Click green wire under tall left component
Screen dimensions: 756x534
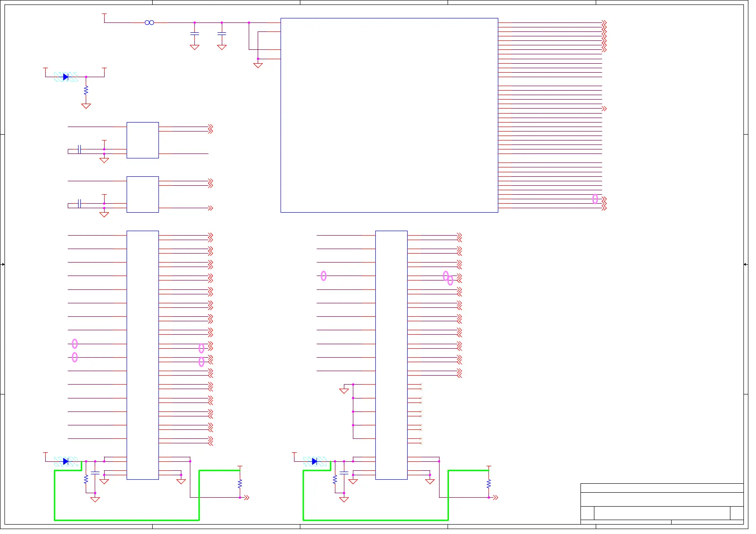click(x=127, y=520)
